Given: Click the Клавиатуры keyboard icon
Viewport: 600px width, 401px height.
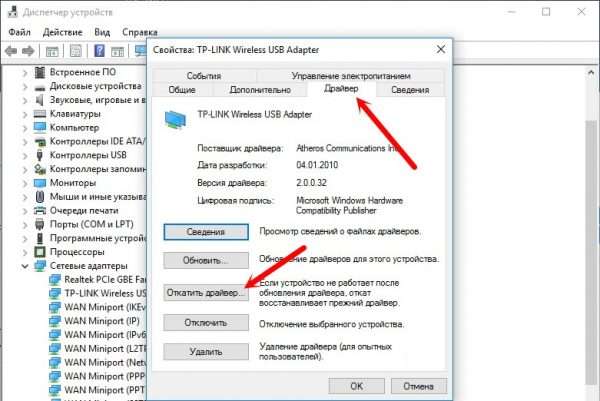Looking at the screenshot, I should click(40, 114).
